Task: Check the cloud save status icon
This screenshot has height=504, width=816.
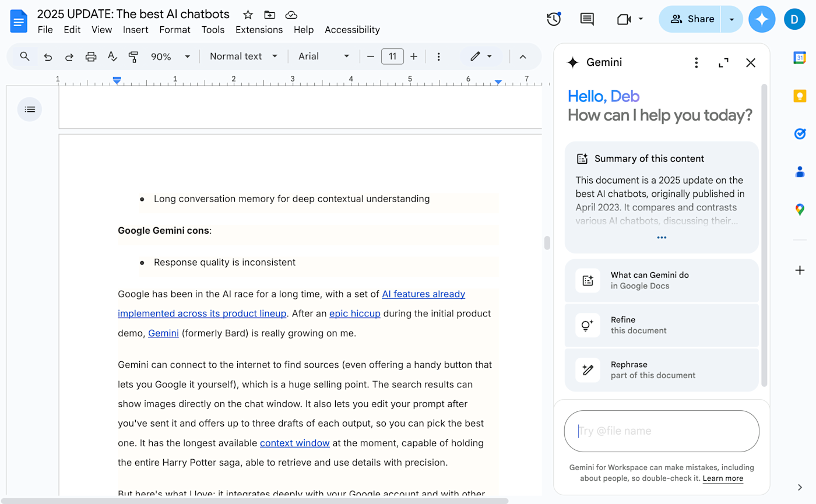Action: pyautogui.click(x=291, y=15)
